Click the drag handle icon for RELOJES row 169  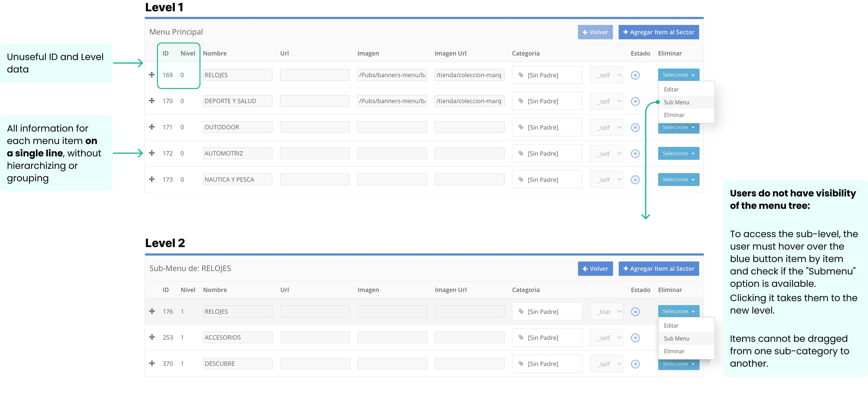point(152,75)
